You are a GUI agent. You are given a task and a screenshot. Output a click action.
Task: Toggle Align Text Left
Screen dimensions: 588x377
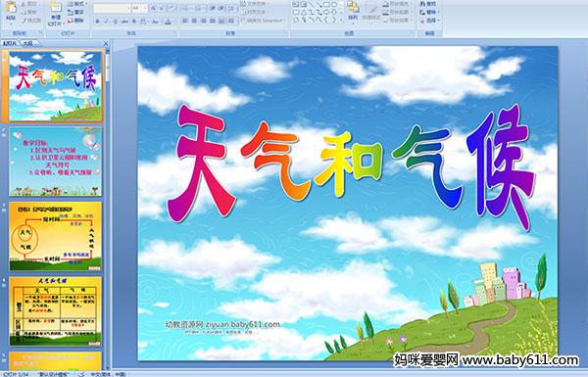coord(185,21)
